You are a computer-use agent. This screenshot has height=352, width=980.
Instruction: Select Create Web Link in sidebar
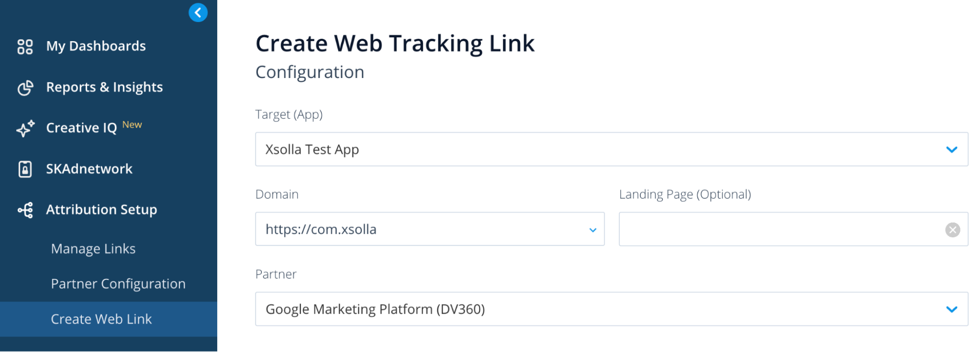(x=101, y=319)
